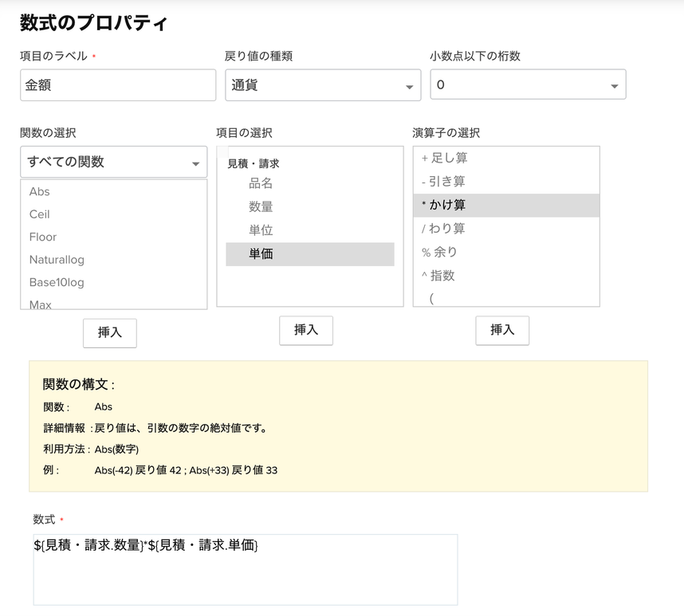Choose 数量 from the field list
This screenshot has width=684, height=616.
261,206
